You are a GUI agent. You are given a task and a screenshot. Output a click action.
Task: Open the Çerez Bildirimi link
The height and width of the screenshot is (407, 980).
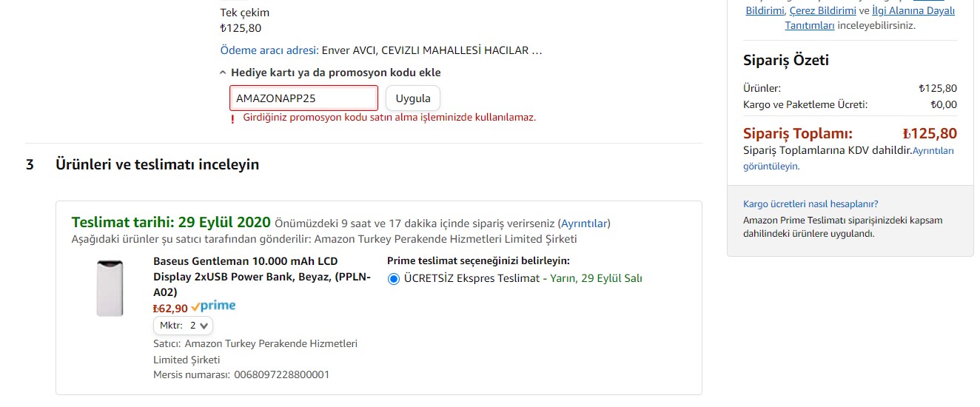[x=822, y=10]
